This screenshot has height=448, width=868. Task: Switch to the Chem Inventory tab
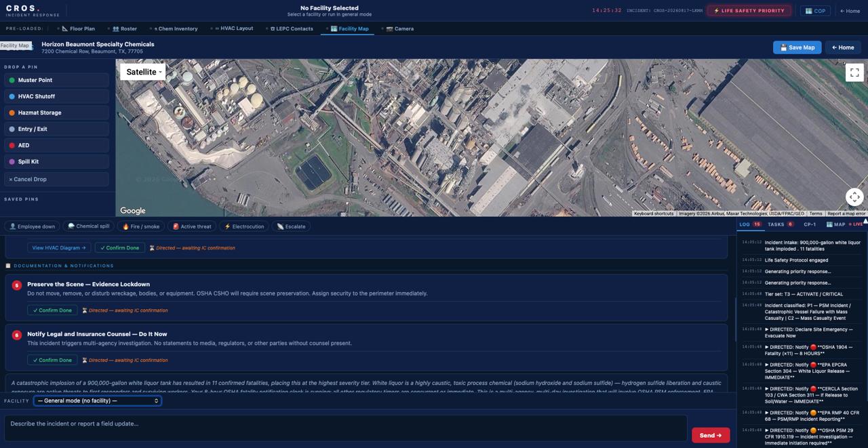pyautogui.click(x=176, y=28)
